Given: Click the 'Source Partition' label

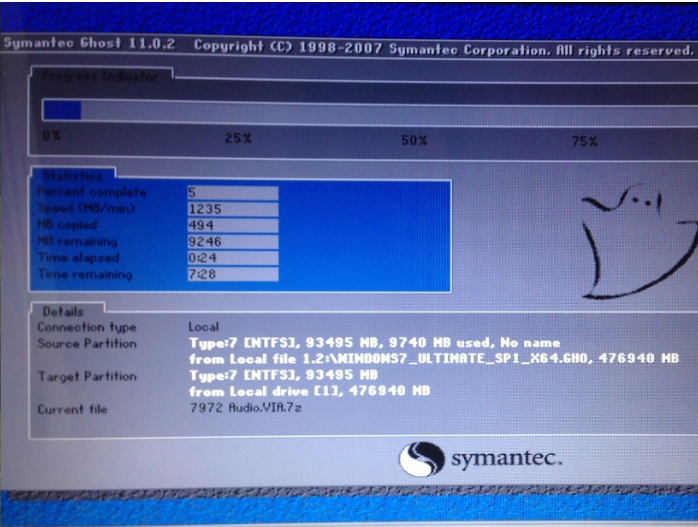Looking at the screenshot, I should click(87, 343).
